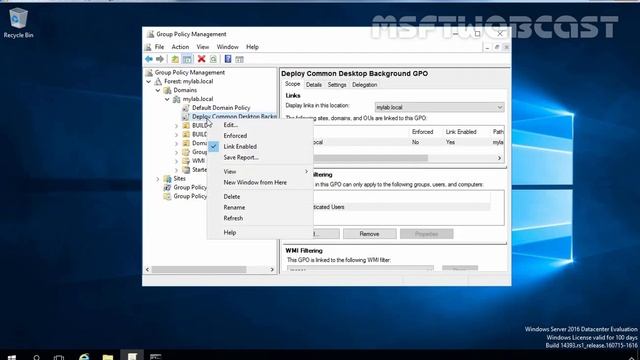
Task: Select Default Domain Policy in tree
Action: (x=221, y=108)
